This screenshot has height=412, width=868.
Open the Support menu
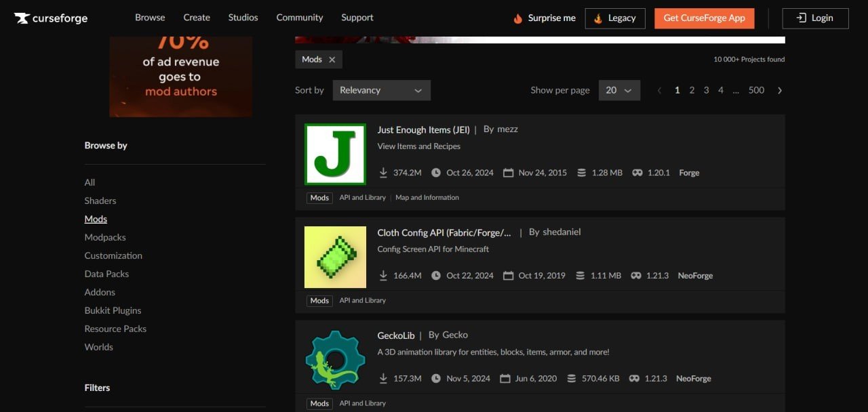click(x=357, y=18)
